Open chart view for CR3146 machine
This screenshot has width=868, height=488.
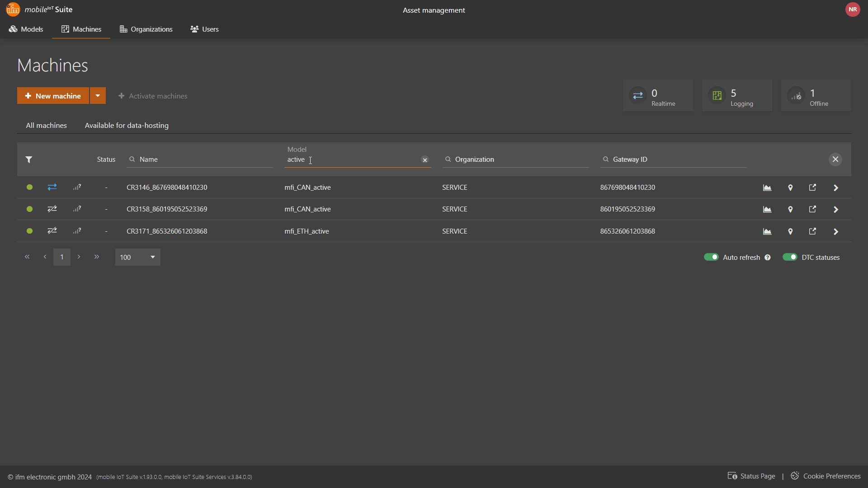click(767, 188)
